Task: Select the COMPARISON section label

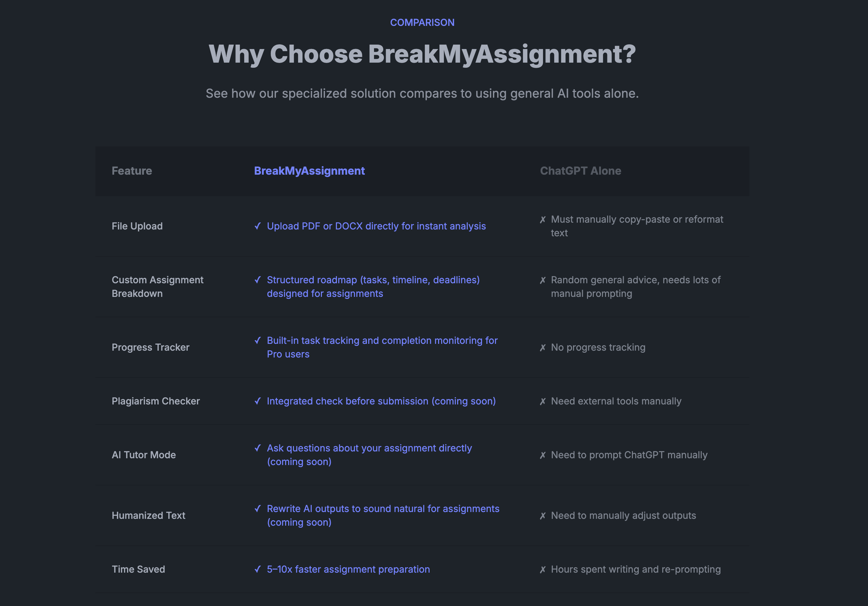Action: 422,23
